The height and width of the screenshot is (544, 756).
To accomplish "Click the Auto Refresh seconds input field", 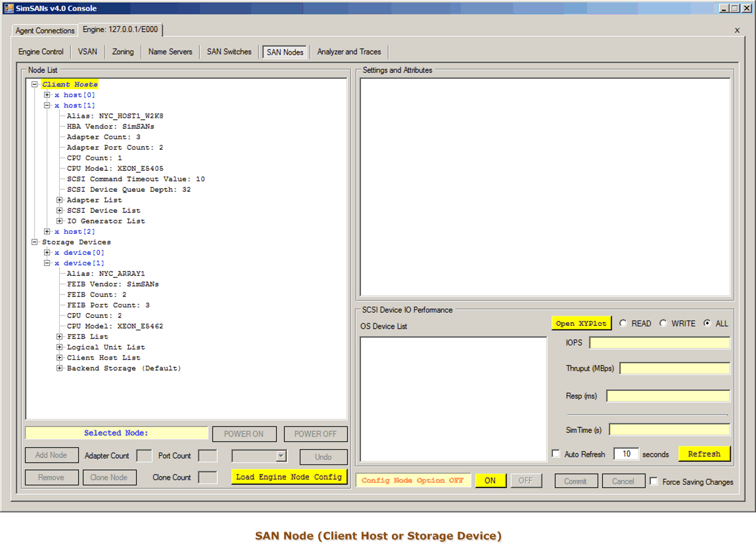I will pyautogui.click(x=625, y=454).
